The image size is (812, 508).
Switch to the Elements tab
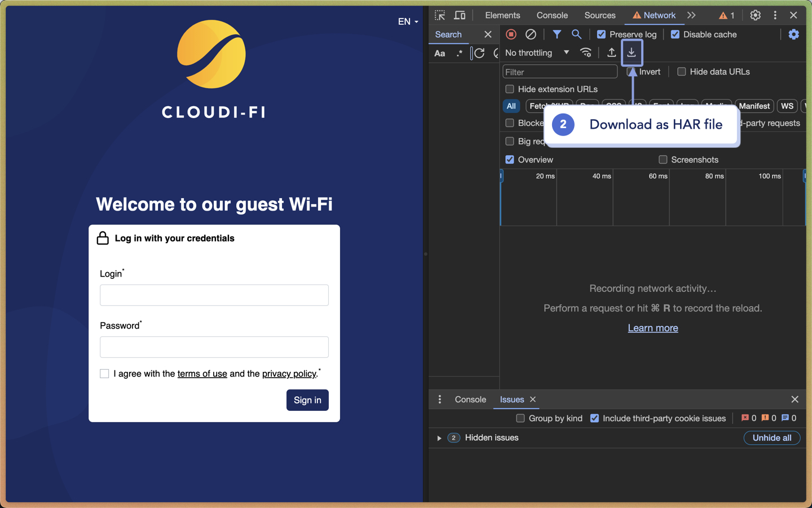502,15
